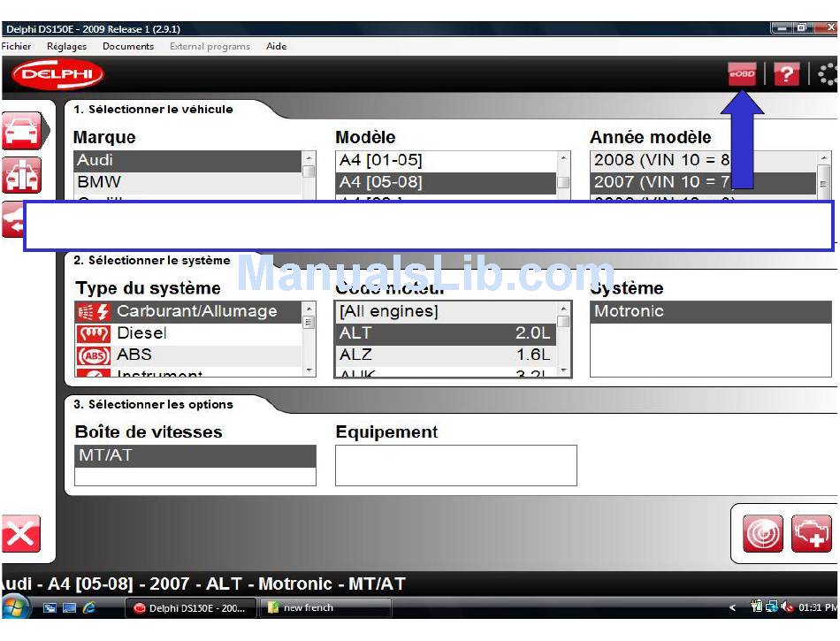The width and height of the screenshot is (840, 641).
Task: Select engine code ALT 2.0L
Action: pos(447,333)
